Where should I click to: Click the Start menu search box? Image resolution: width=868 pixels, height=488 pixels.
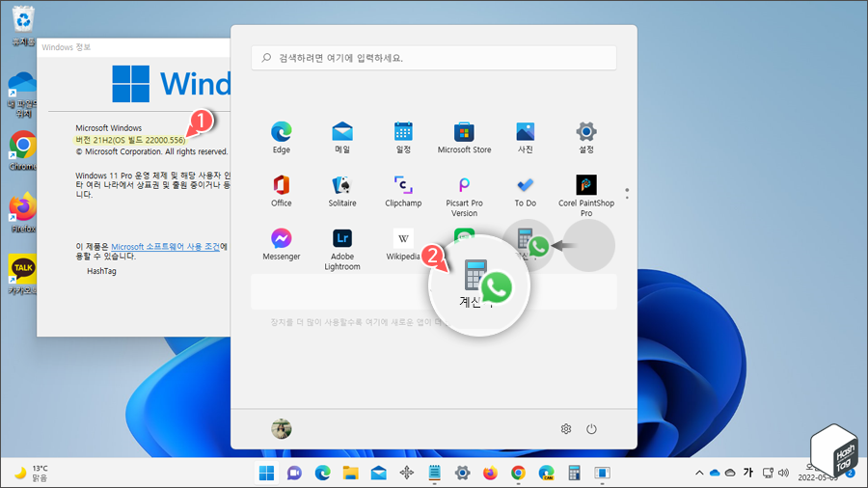click(x=433, y=58)
